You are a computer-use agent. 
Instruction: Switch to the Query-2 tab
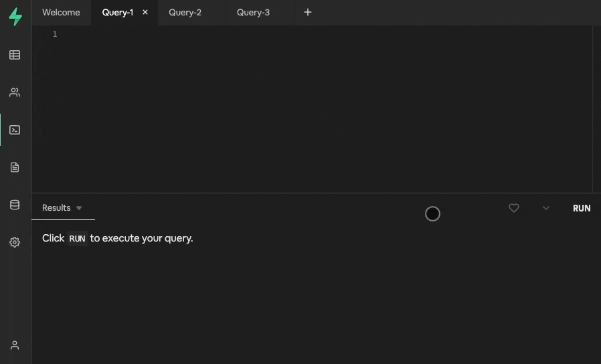click(x=185, y=12)
